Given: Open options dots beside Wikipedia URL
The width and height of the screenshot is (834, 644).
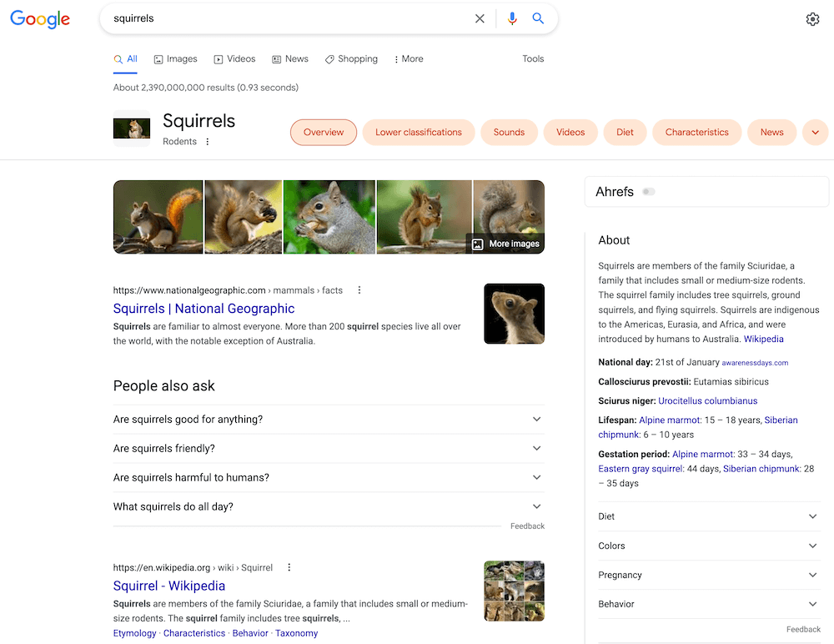Looking at the screenshot, I should 289,567.
